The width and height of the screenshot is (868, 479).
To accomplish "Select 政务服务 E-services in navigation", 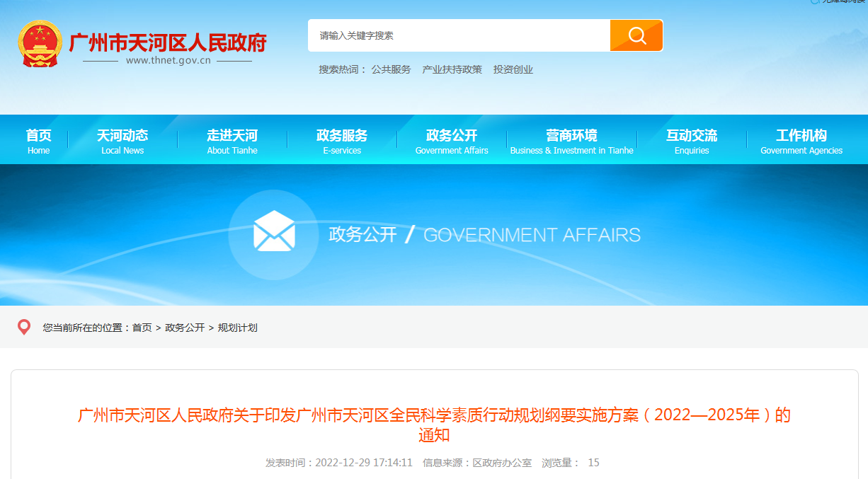I will (342, 140).
